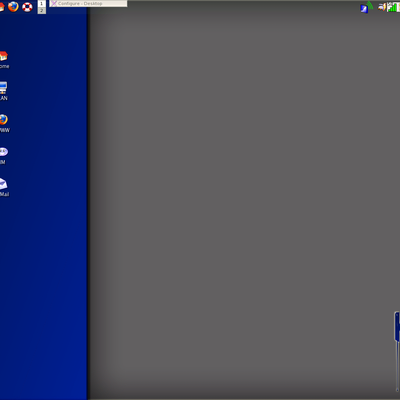Click the green signal bars tray icon

click(392, 7)
